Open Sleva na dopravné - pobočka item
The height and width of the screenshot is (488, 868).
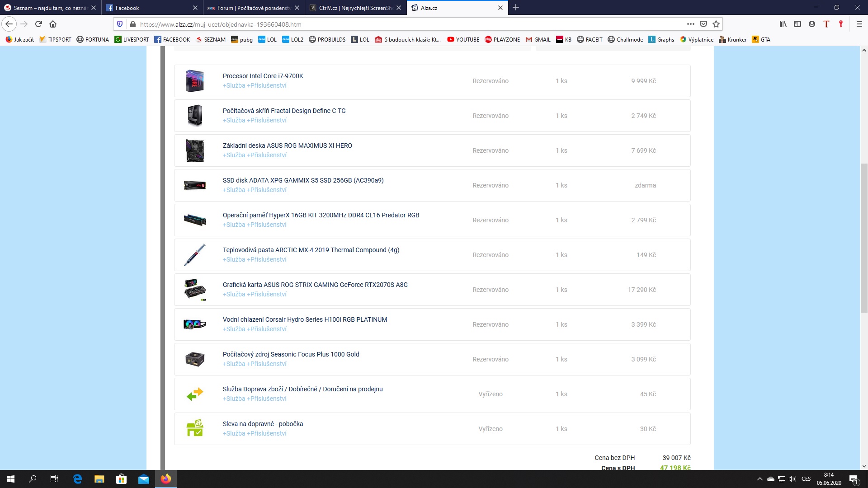click(263, 424)
